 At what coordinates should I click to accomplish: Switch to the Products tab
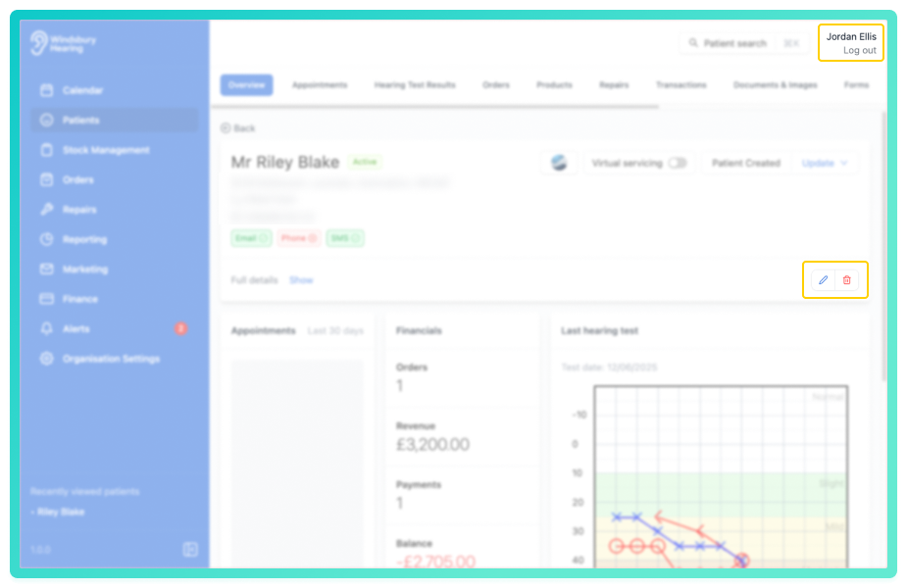click(554, 85)
